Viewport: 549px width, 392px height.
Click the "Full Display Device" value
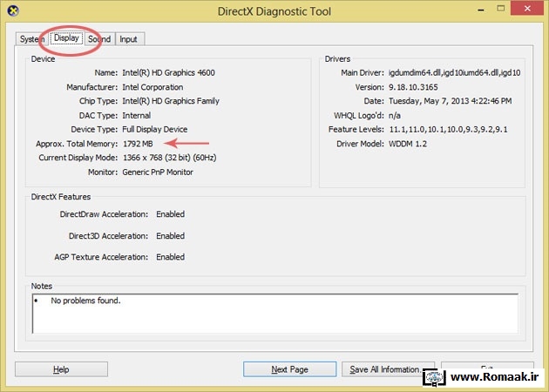coord(155,130)
